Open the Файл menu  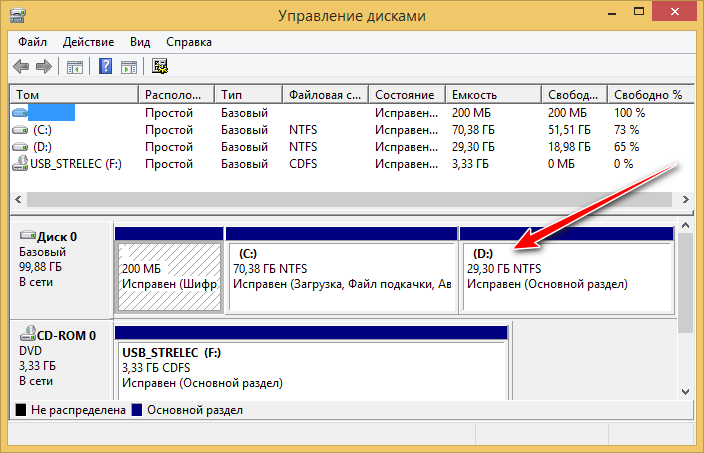[x=34, y=43]
